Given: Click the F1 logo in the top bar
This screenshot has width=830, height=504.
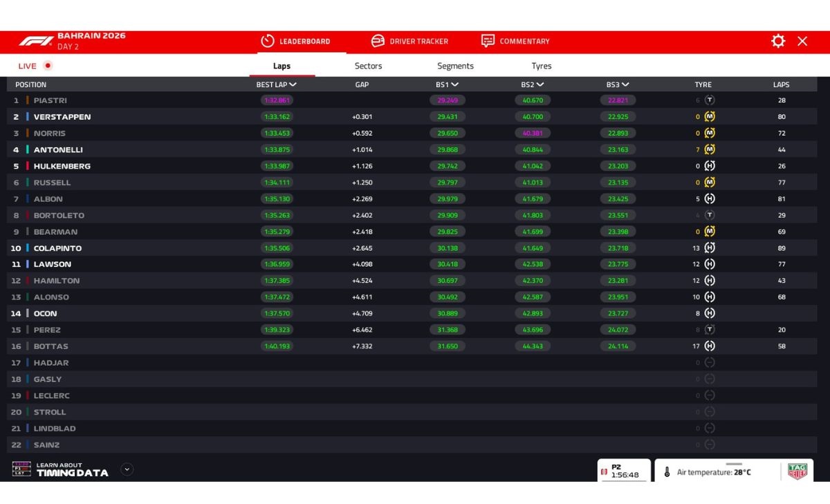Looking at the screenshot, I should point(34,41).
